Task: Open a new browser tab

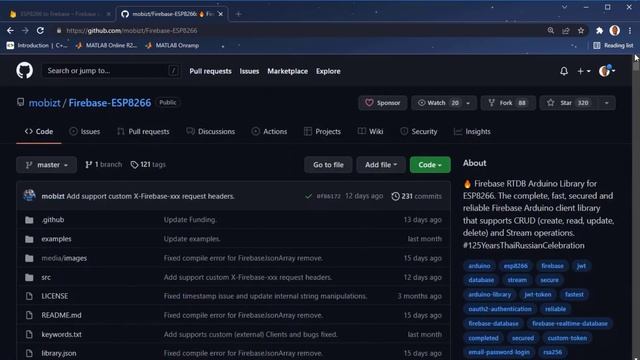Action: tap(238, 14)
